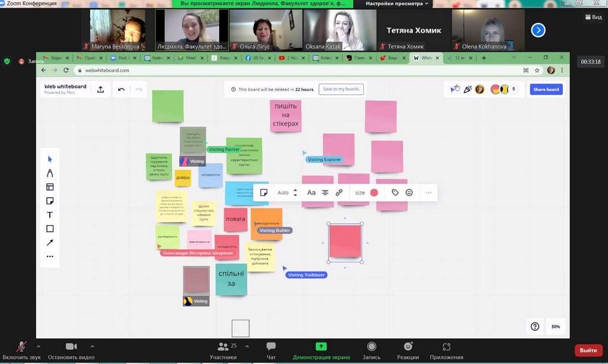Open the templates tool in left toolbar

pyautogui.click(x=50, y=187)
